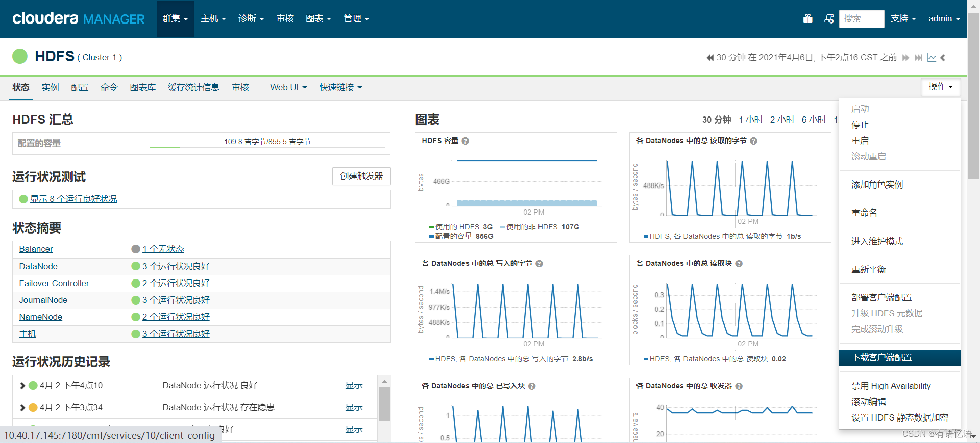980x443 pixels.
Task: Open the 快速链接 dropdown
Action: click(340, 87)
